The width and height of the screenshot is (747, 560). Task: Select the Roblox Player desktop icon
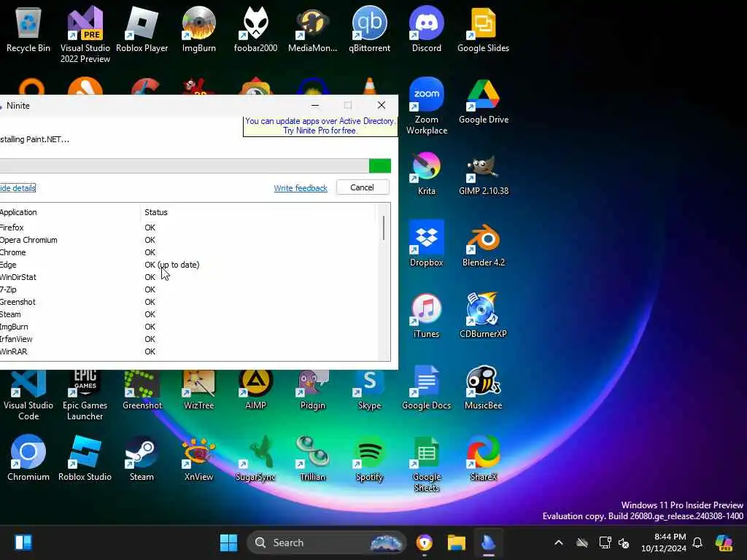click(x=142, y=29)
